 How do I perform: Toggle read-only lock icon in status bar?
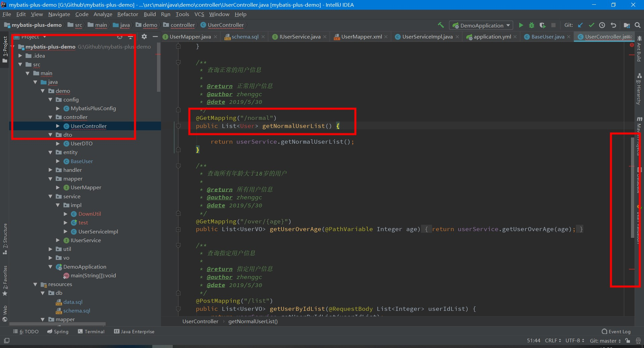[x=628, y=341]
